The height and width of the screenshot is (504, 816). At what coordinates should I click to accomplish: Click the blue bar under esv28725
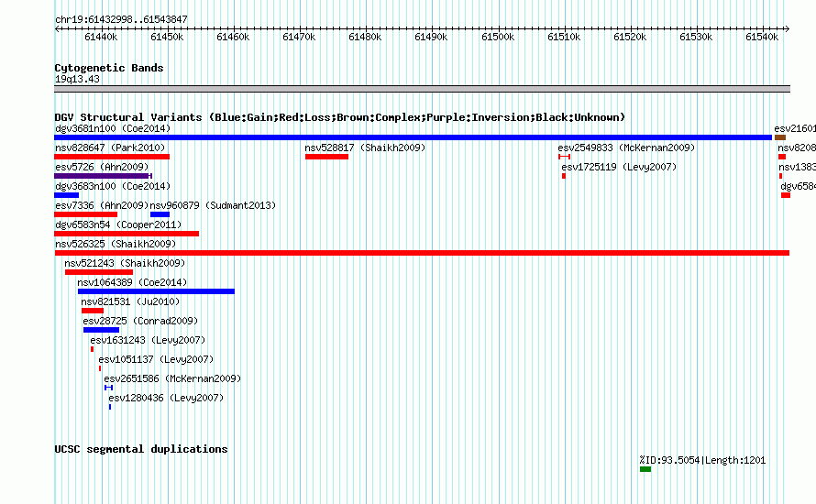tap(102, 330)
